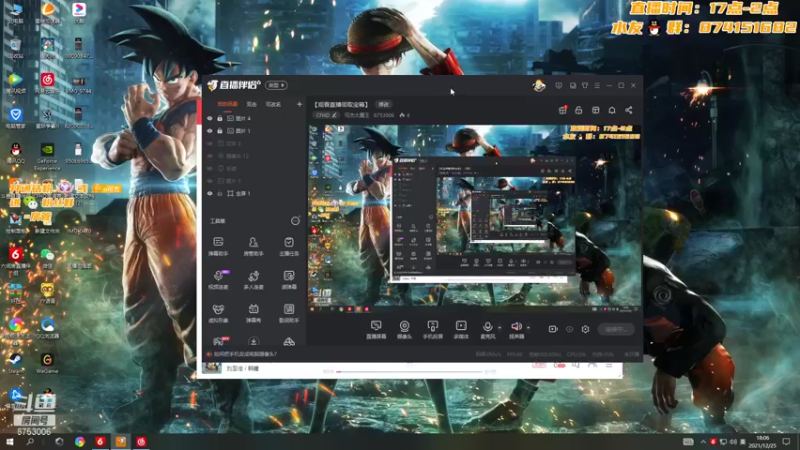Add a new scene with the plus button

(x=299, y=104)
